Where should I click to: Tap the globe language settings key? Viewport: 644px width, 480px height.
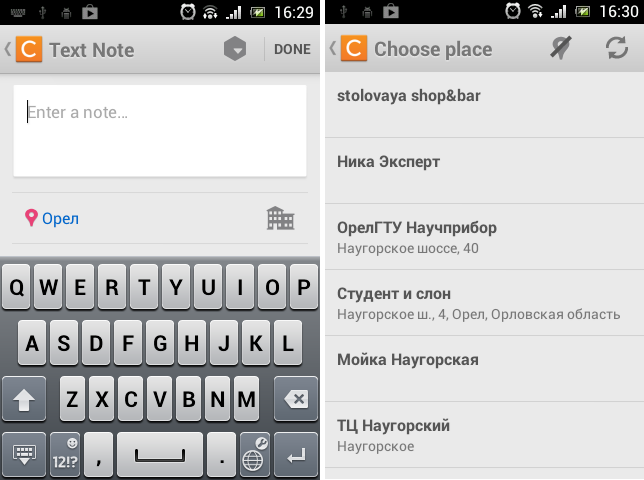[255, 455]
